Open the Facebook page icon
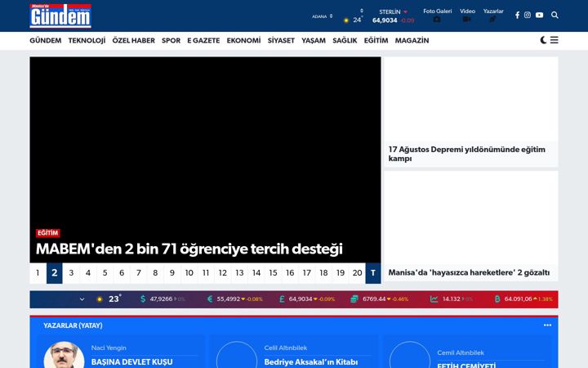The height and width of the screenshot is (368, 588). point(517,15)
